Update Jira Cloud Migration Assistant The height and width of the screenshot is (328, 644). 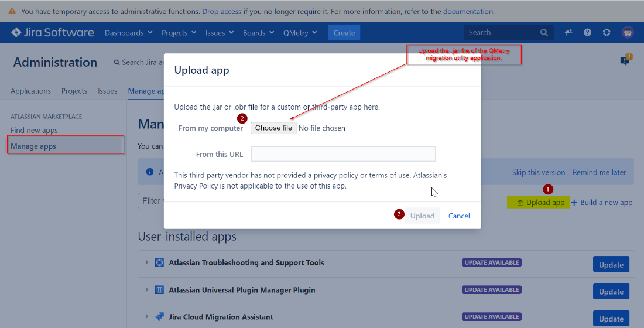611,319
